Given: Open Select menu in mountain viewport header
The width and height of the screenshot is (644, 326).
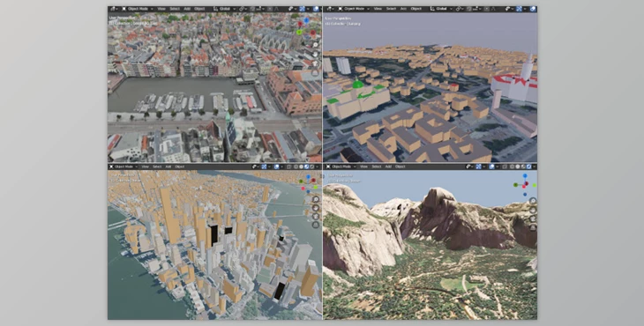Looking at the screenshot, I should coord(376,167).
